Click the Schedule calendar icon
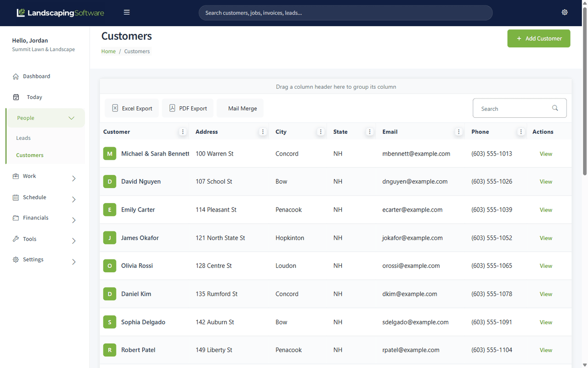The width and height of the screenshot is (588, 368). pos(16,197)
